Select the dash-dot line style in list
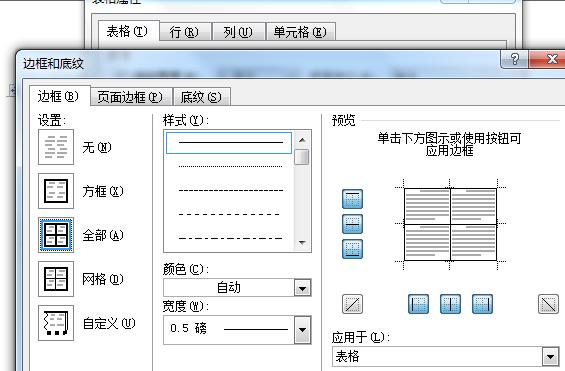 (231, 238)
